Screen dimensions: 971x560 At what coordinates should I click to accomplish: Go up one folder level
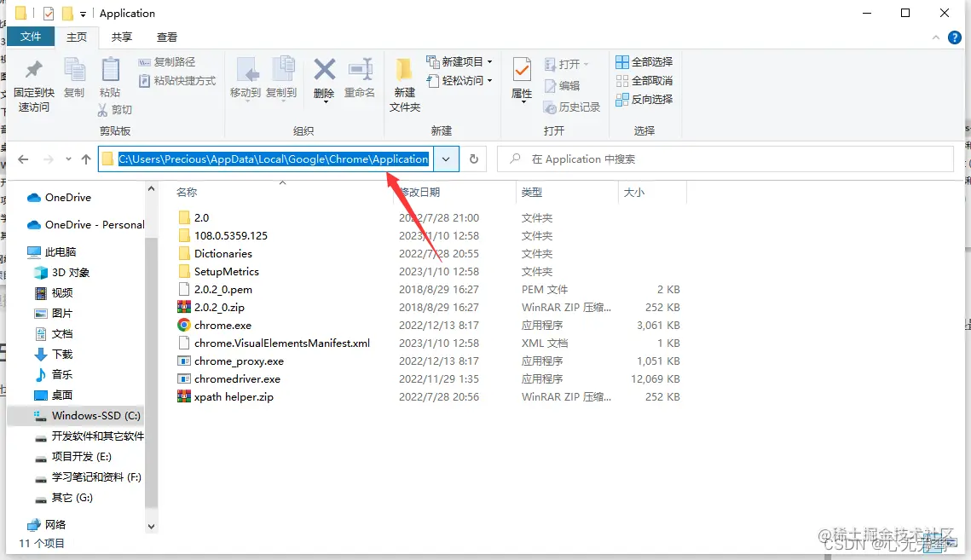point(86,159)
